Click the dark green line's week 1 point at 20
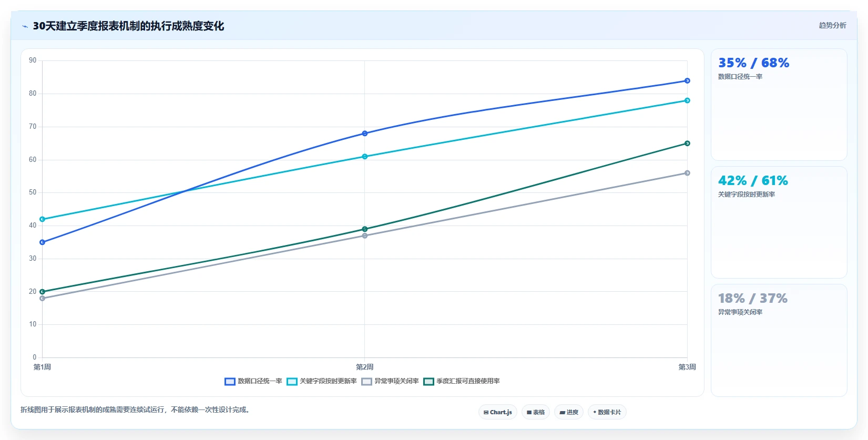Screen dimensions: 868x440 point(43,292)
